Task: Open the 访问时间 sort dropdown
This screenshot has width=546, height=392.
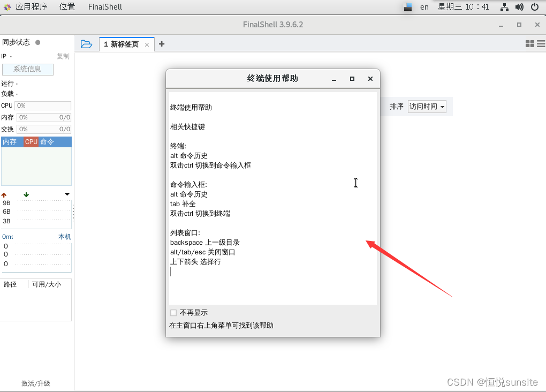Action: pyautogui.click(x=427, y=106)
